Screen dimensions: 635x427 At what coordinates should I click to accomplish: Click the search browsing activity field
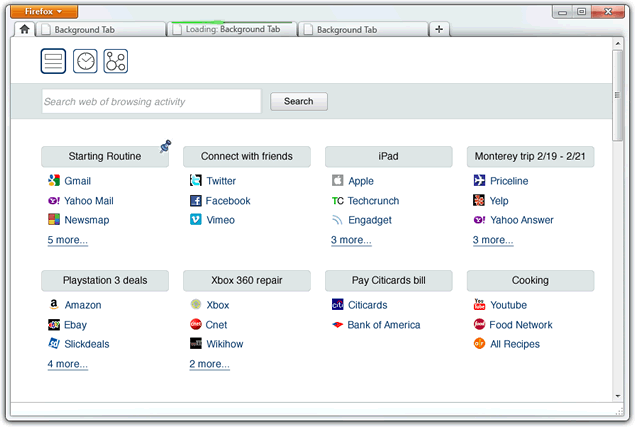pyautogui.click(x=151, y=101)
